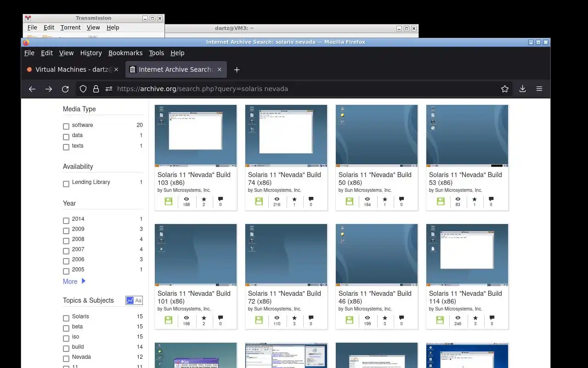Viewport: 588px width, 368px height.
Task: Filter results by year 2008
Action: (66, 241)
